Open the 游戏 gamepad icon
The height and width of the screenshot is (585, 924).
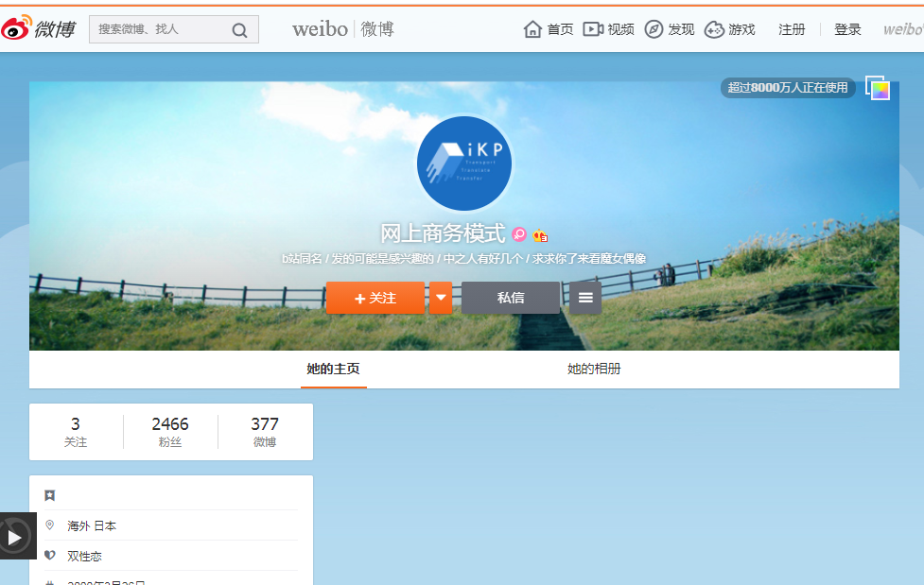point(714,29)
